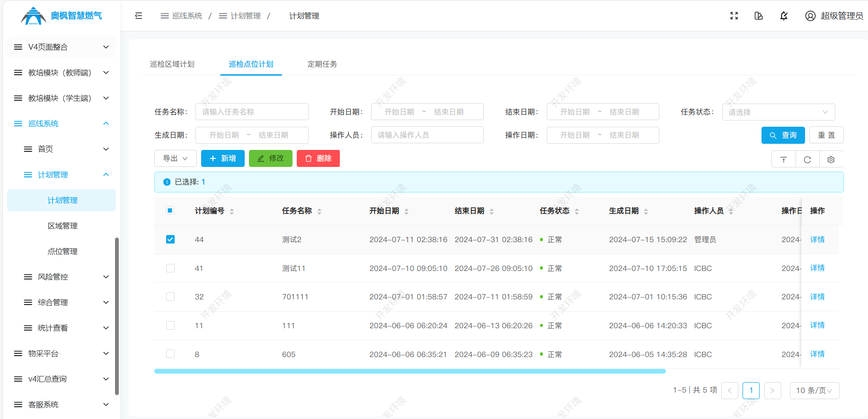Check the row 8 605 checkbox
Viewport: 868px width, 419px height.
pos(170,354)
